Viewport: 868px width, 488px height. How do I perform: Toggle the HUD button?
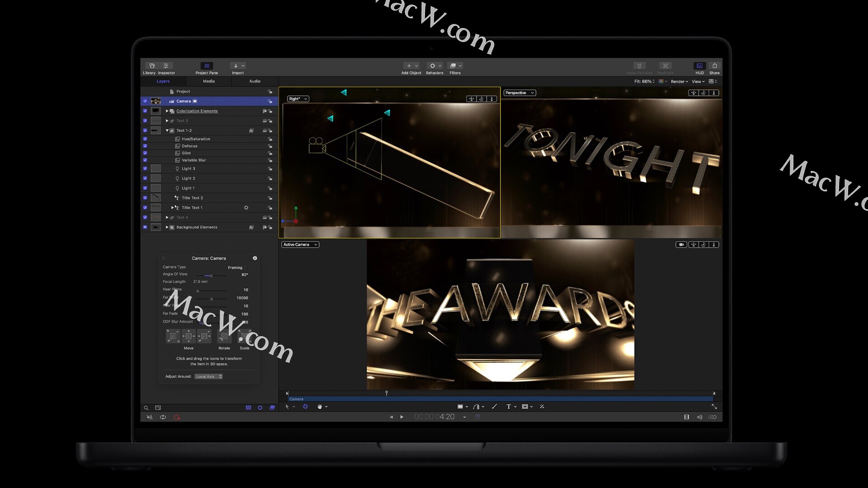coord(699,66)
